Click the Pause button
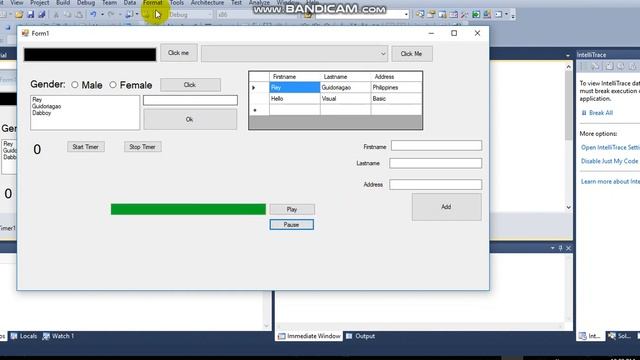The height and width of the screenshot is (360, 640). [291, 224]
